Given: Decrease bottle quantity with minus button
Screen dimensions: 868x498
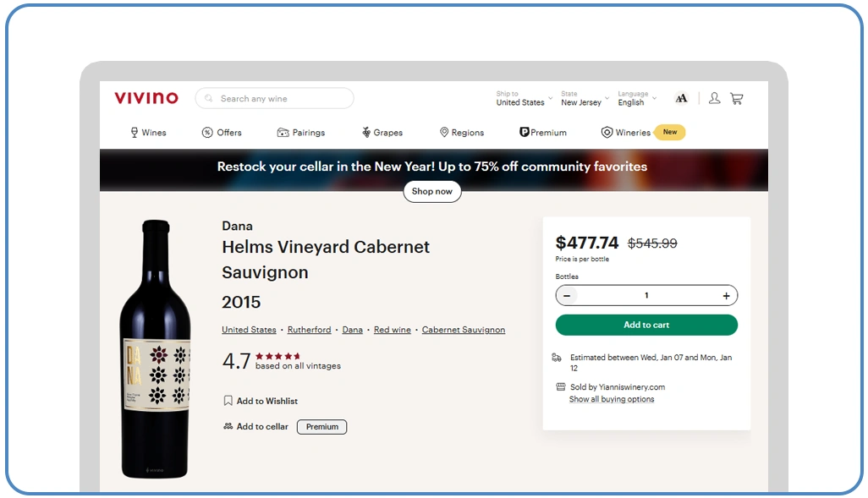Looking at the screenshot, I should click(x=567, y=296).
